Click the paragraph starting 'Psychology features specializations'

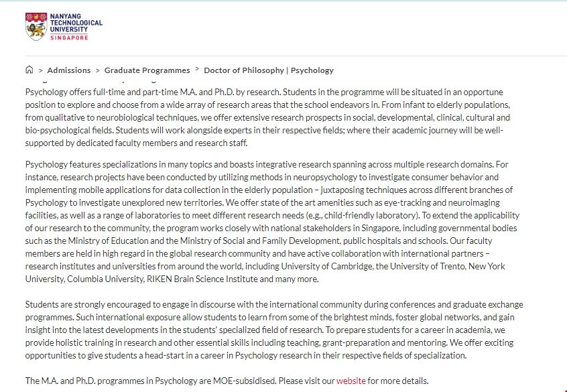coord(268,221)
